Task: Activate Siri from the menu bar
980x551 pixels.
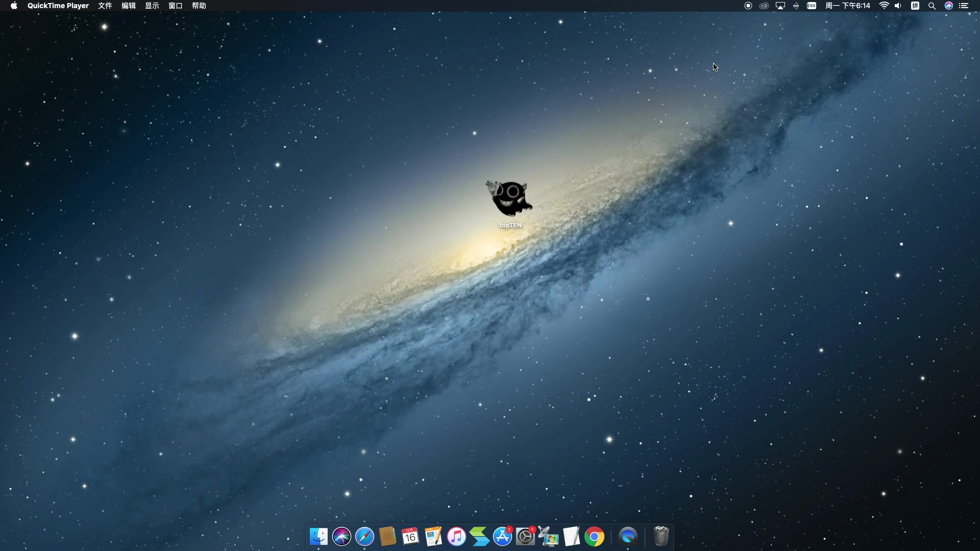Action: click(x=949, y=6)
